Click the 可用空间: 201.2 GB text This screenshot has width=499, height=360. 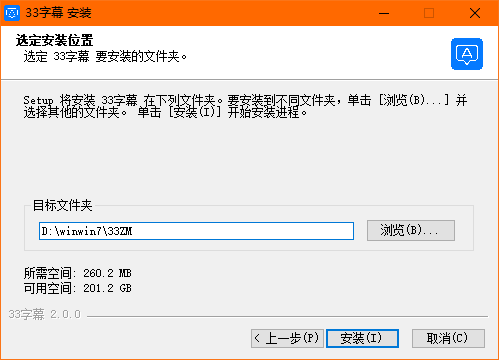(x=78, y=288)
